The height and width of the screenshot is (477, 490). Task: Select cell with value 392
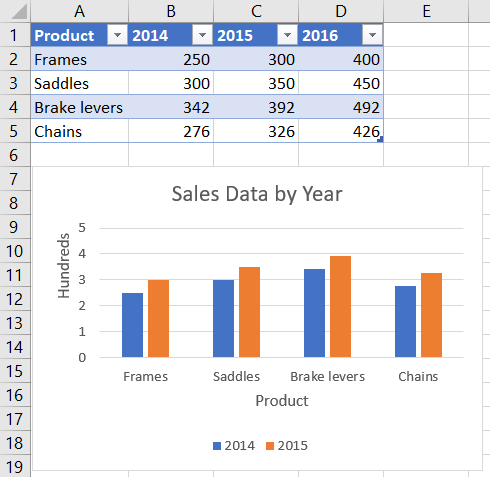(x=256, y=107)
